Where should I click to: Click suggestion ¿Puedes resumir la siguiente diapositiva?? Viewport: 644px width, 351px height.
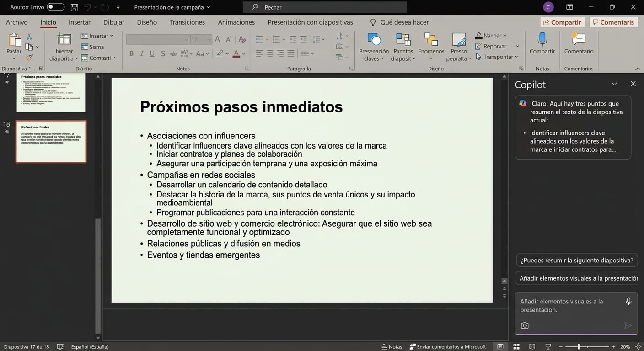coord(577,260)
